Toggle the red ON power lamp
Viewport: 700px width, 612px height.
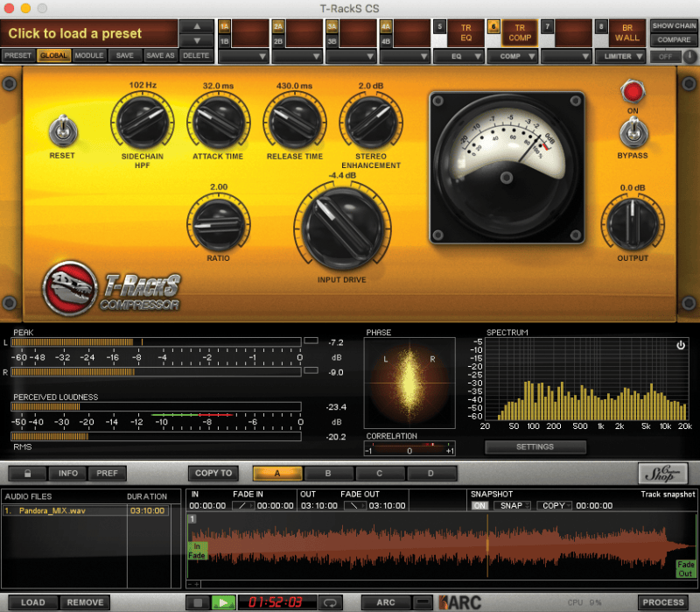[633, 92]
